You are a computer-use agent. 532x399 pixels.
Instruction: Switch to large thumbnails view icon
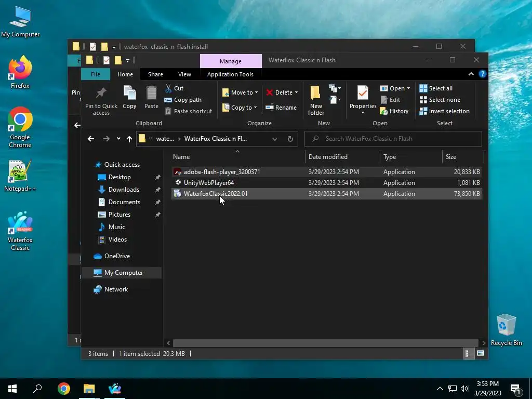(481, 353)
